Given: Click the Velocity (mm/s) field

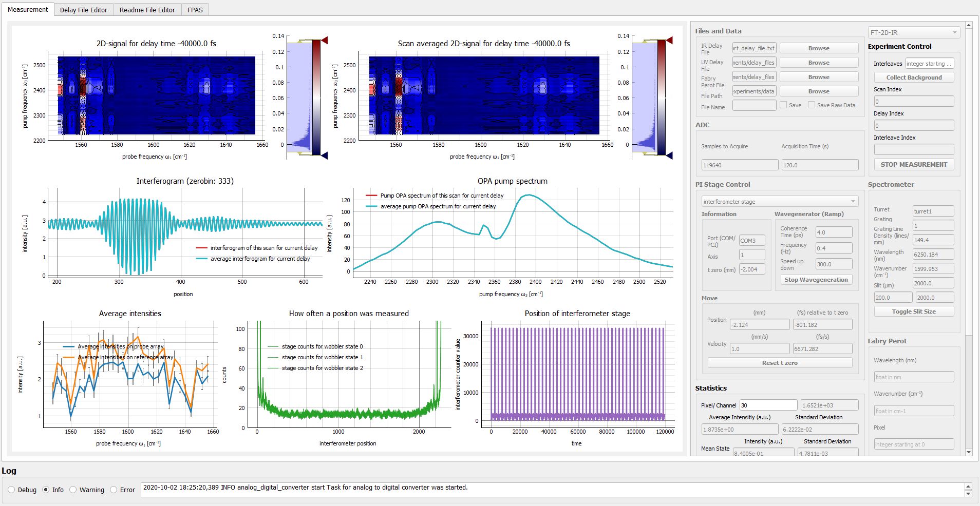Looking at the screenshot, I should coord(760,348).
